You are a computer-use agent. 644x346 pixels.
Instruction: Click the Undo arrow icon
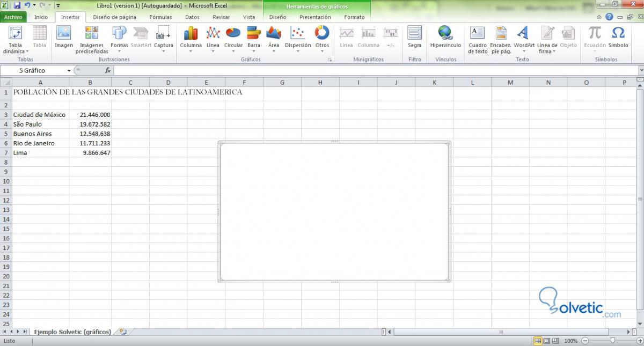(x=27, y=5)
